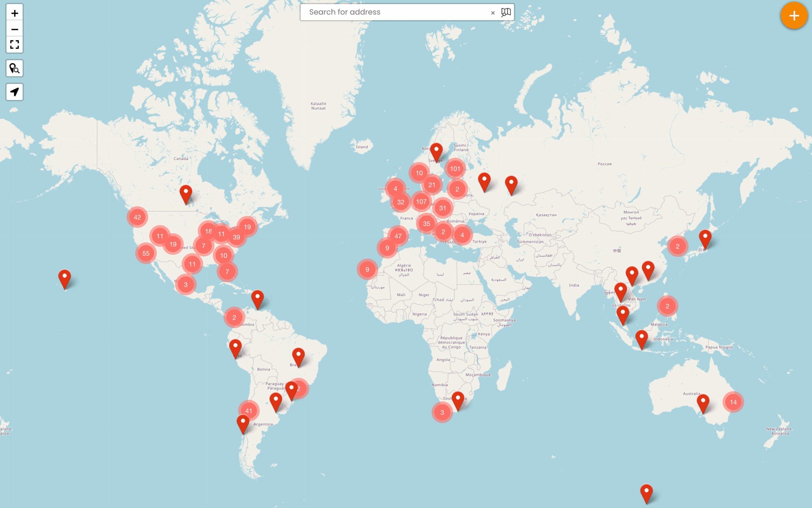Select the marker in central Canada
Image resolution: width=812 pixels, height=508 pixels.
pyautogui.click(x=186, y=193)
